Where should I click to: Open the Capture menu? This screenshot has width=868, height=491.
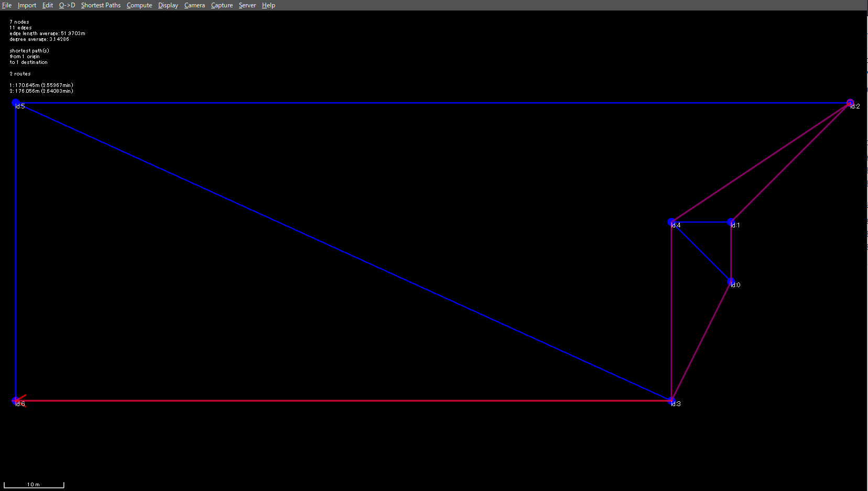[x=222, y=5]
